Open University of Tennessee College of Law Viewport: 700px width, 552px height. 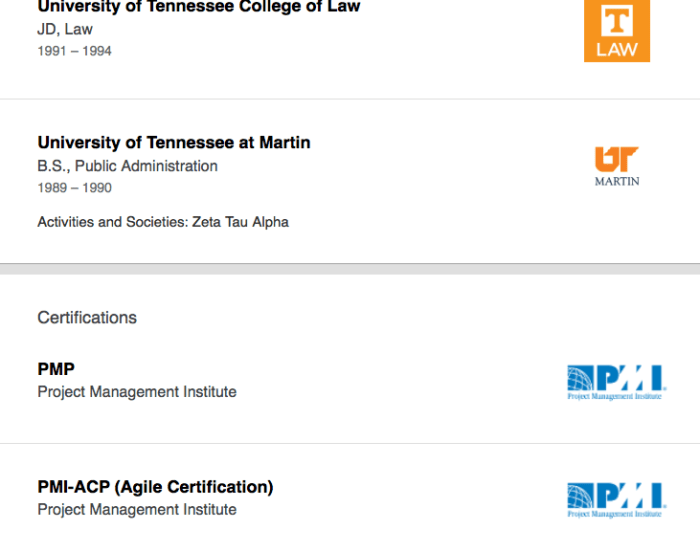pyautogui.click(x=198, y=7)
